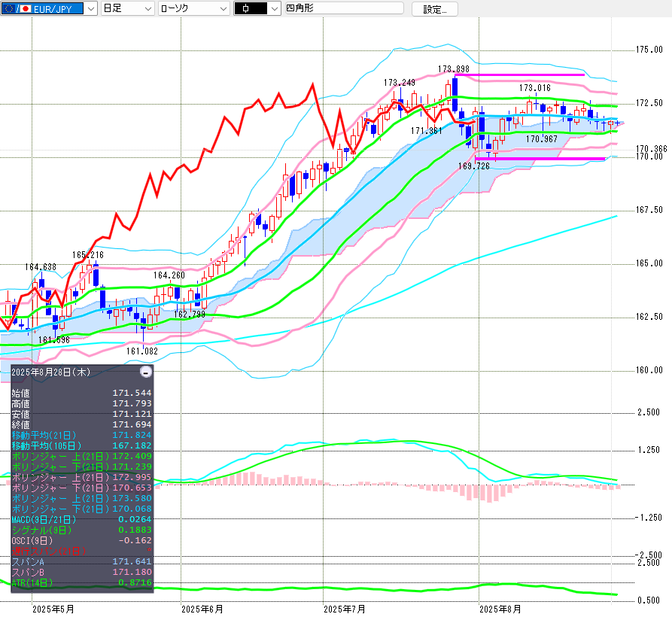672x617 pixels.
Task: Click the 2025年6月 time axis label
Action: click(x=202, y=609)
